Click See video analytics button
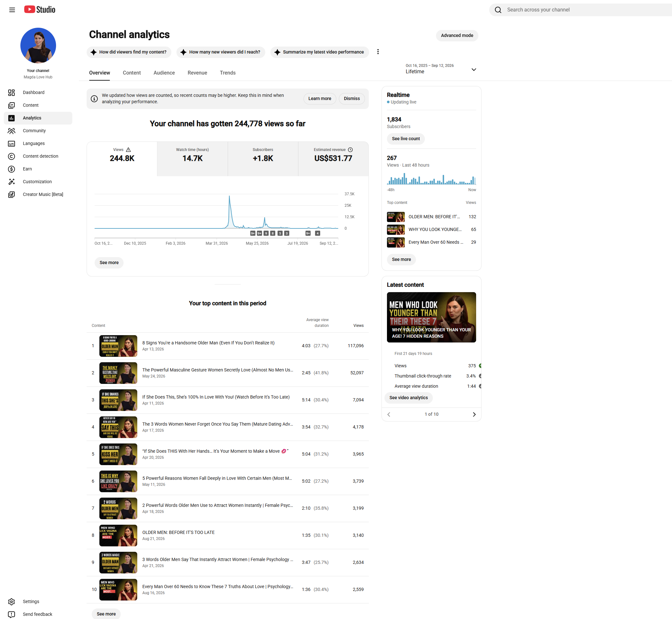This screenshot has width=672, height=619. click(x=409, y=398)
